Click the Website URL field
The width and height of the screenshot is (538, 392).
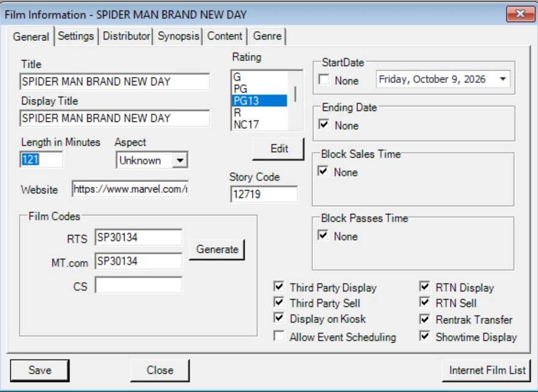[x=130, y=189]
